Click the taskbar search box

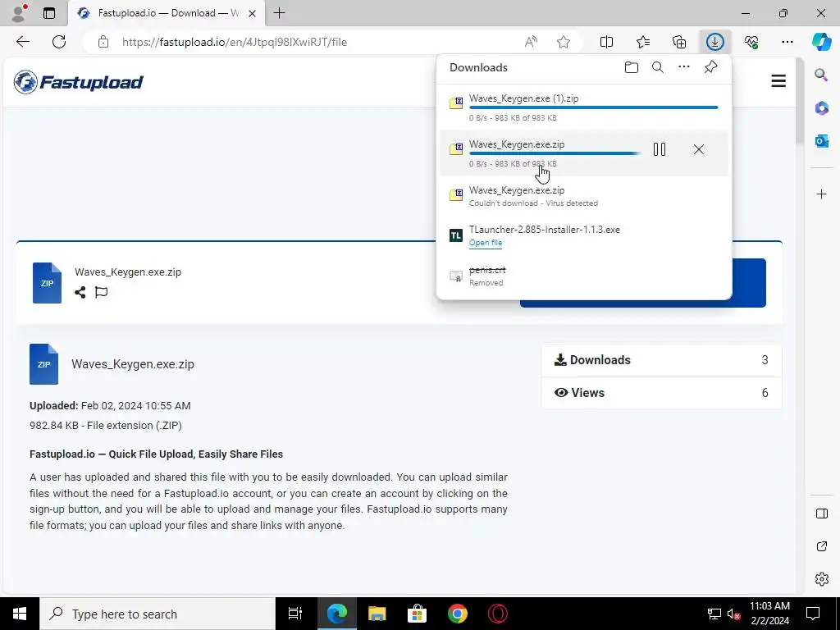click(157, 614)
